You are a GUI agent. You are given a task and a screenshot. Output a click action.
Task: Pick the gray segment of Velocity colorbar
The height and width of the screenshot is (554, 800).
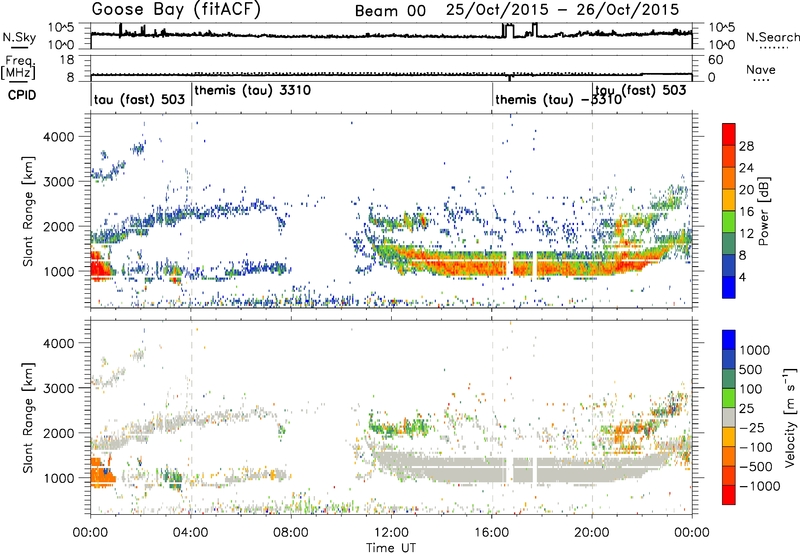tap(729, 417)
